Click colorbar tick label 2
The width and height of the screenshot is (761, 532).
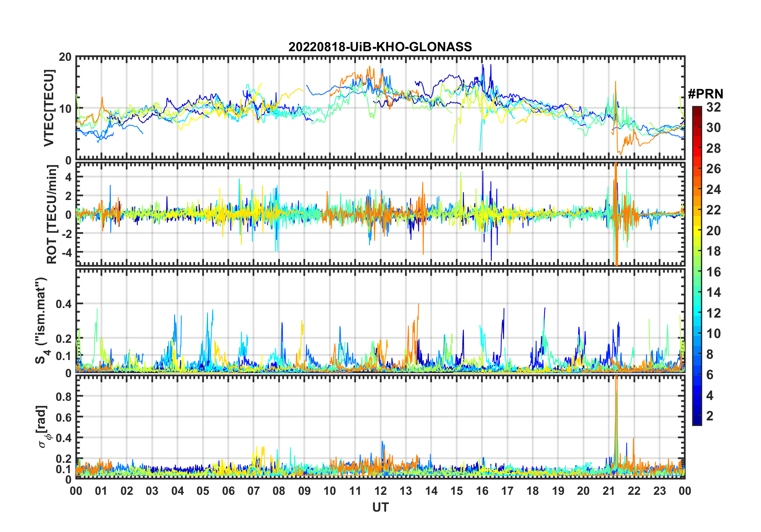click(710, 416)
